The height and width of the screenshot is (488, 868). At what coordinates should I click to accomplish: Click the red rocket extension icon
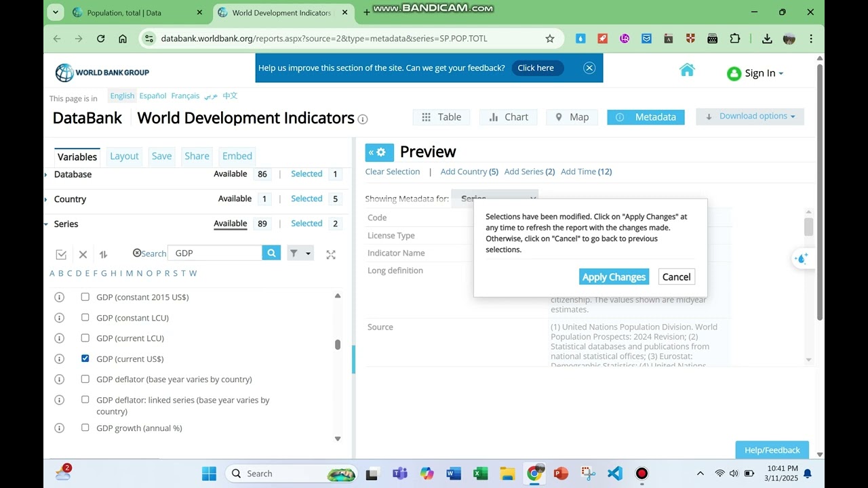pos(602,39)
